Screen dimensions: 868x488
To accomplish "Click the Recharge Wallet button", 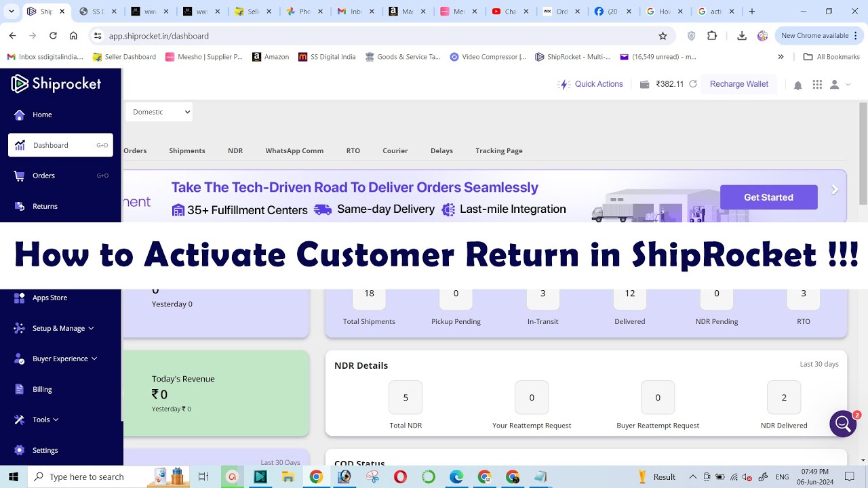I will [738, 84].
